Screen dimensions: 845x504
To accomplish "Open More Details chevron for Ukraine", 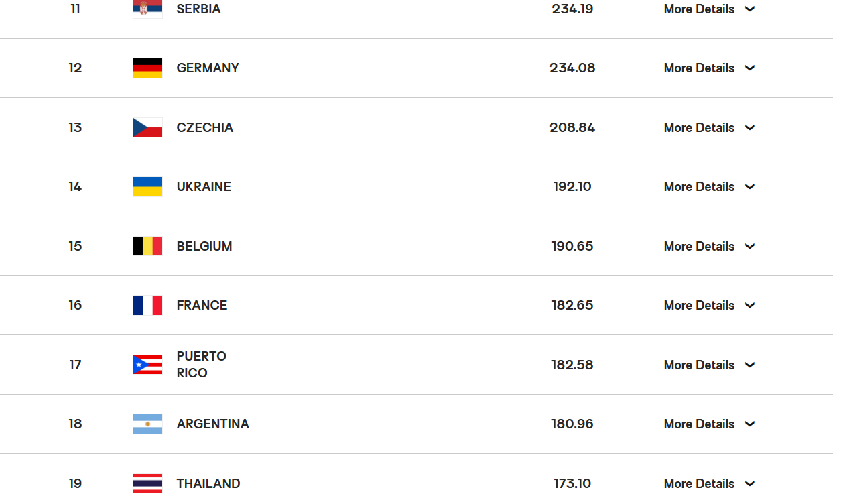I will pos(750,186).
